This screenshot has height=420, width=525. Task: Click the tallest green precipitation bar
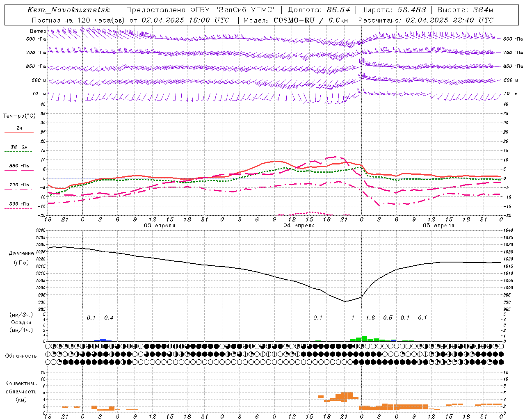click(364, 339)
